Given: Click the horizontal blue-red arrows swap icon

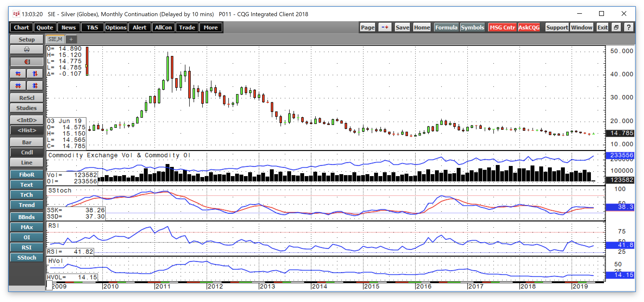Looking at the screenshot, I should pyautogui.click(x=18, y=73).
